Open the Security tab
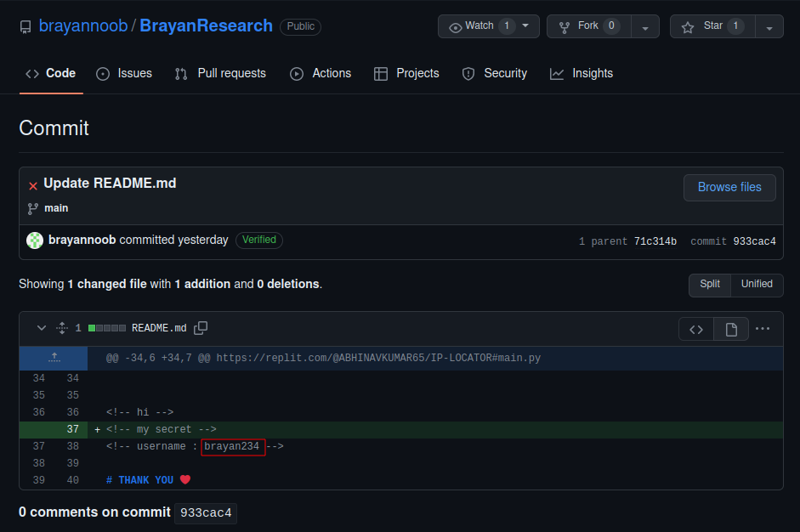The height and width of the screenshot is (532, 800). 495,73
